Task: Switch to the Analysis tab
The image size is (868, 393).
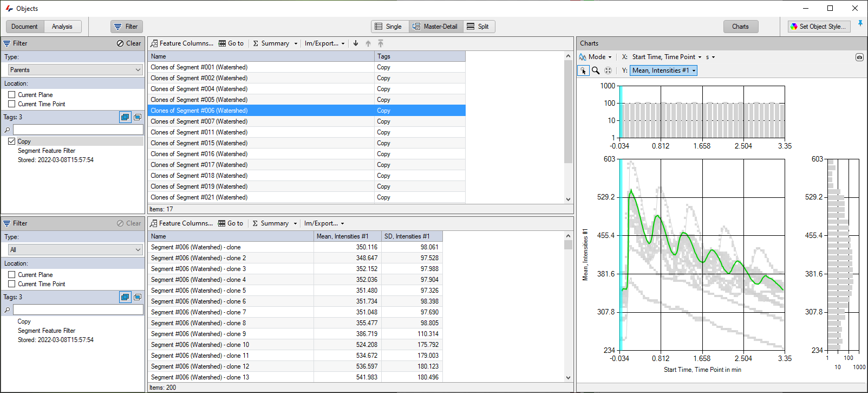Action: click(62, 27)
